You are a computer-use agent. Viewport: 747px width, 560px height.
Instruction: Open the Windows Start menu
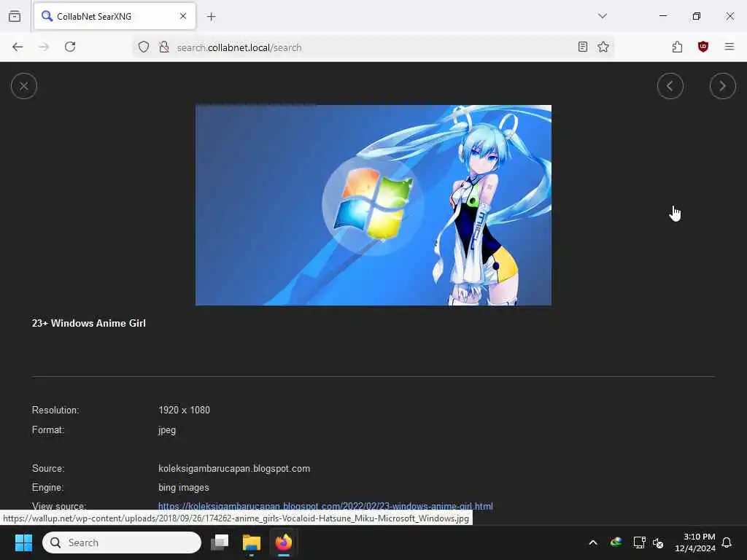pos(23,542)
